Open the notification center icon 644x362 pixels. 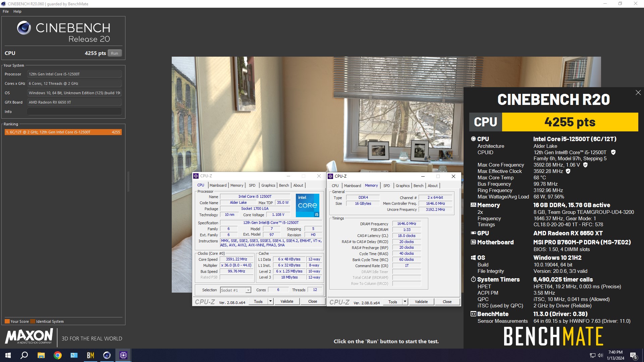[x=633, y=356]
